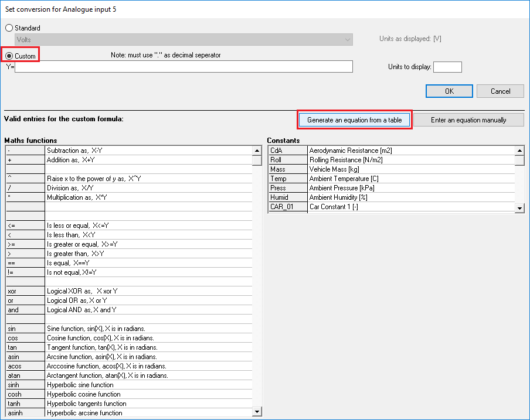Click Generate an equation from a table
Image resolution: width=530 pixels, height=420 pixels.
pyautogui.click(x=354, y=120)
